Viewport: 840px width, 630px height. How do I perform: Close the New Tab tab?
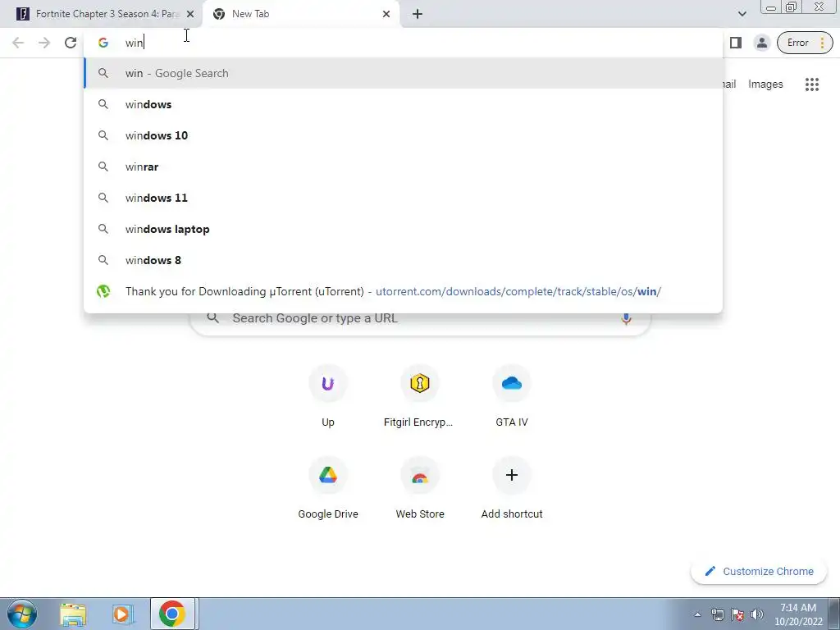tap(386, 14)
